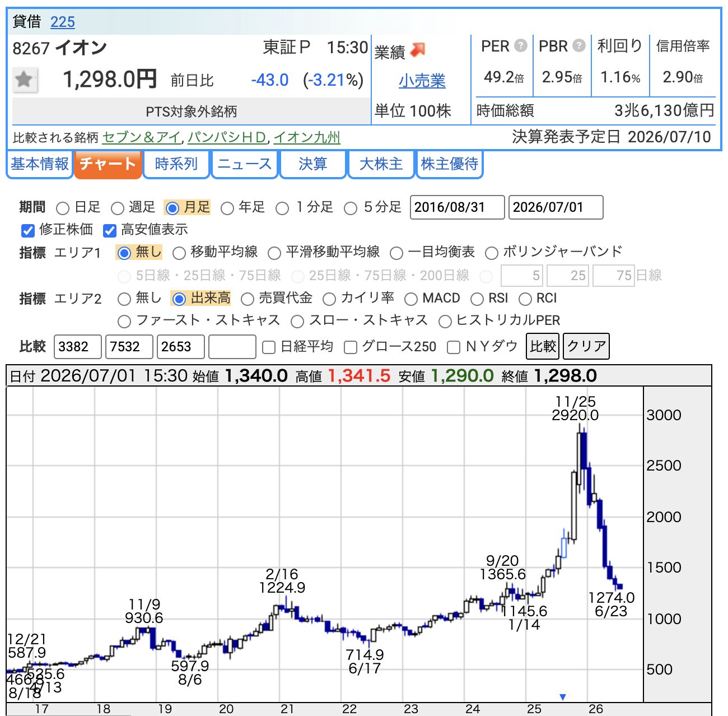Click the 業績 red arrow icon

[418, 50]
